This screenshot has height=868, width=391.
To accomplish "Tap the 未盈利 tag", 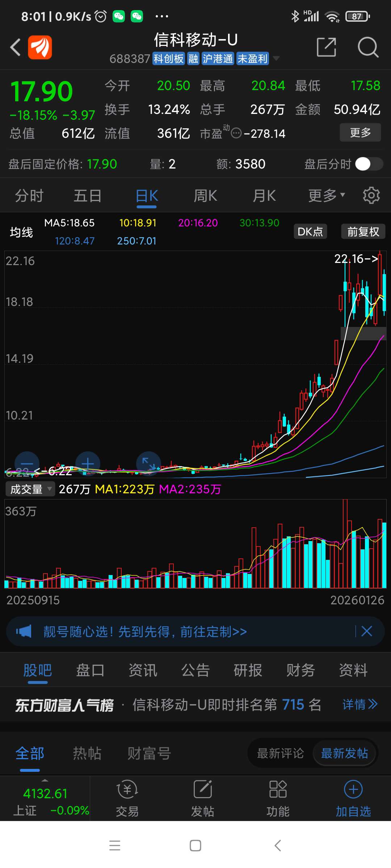I will pos(252,59).
